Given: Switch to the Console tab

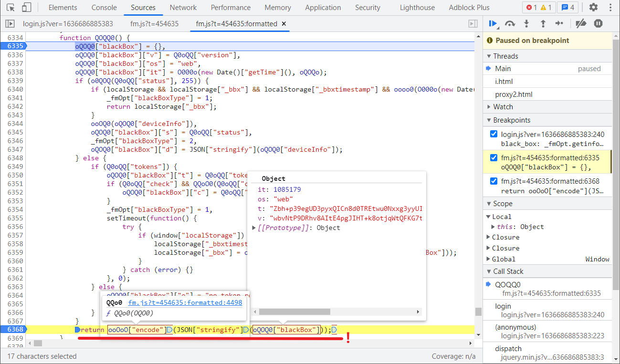Looking at the screenshot, I should tap(104, 8).
